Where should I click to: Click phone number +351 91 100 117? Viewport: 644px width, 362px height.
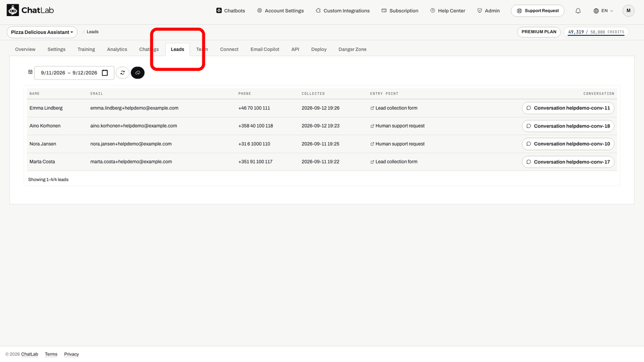pyautogui.click(x=255, y=161)
